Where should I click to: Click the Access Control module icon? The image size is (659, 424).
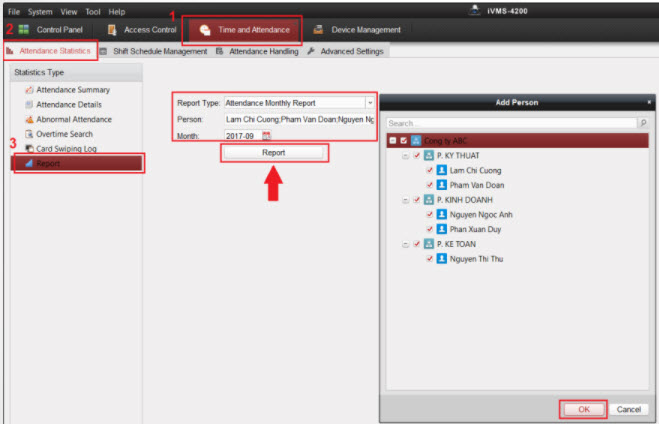click(111, 30)
